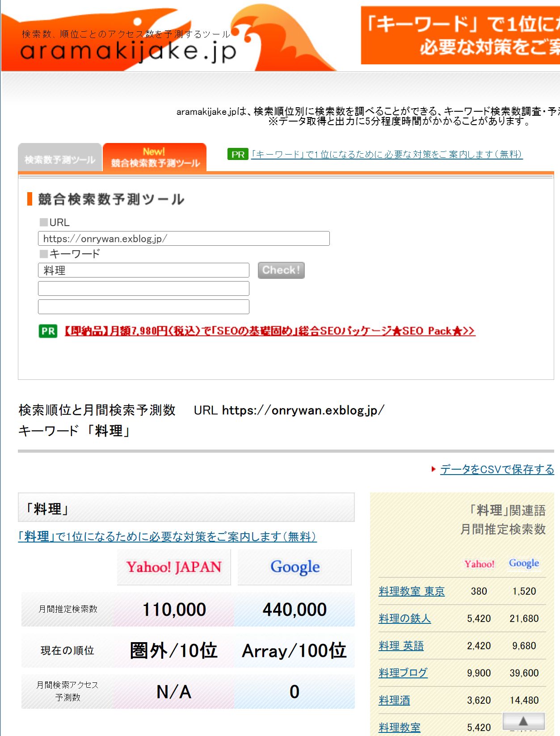560x736 pixels.
Task: Click the third empty keyword field
Action: tap(143, 307)
